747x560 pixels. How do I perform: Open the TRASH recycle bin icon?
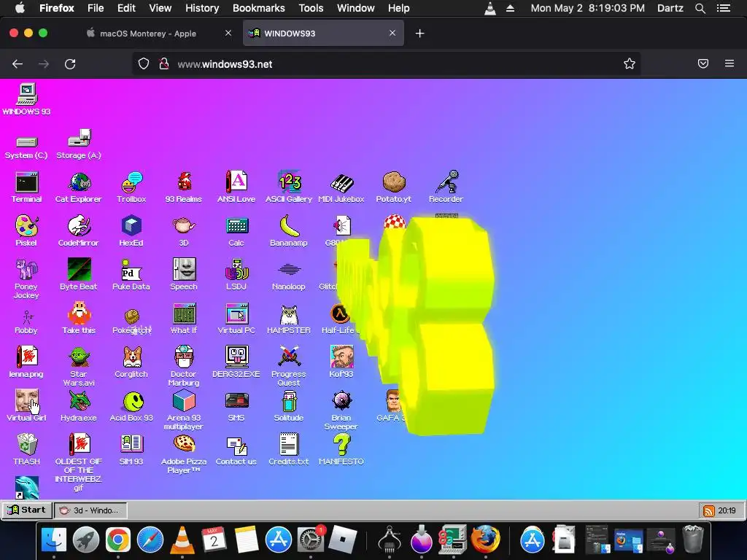27,450
